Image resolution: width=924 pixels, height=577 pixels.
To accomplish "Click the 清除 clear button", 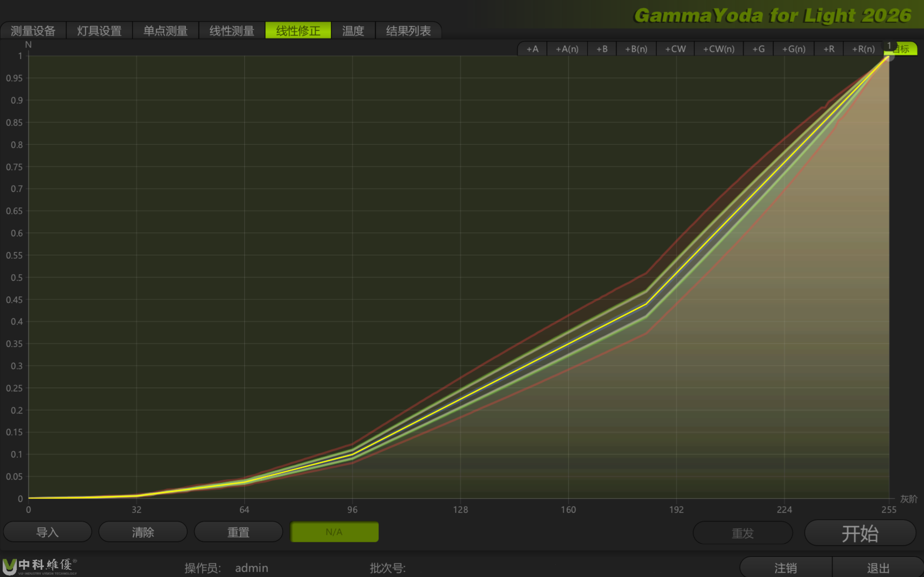I will pos(143,532).
